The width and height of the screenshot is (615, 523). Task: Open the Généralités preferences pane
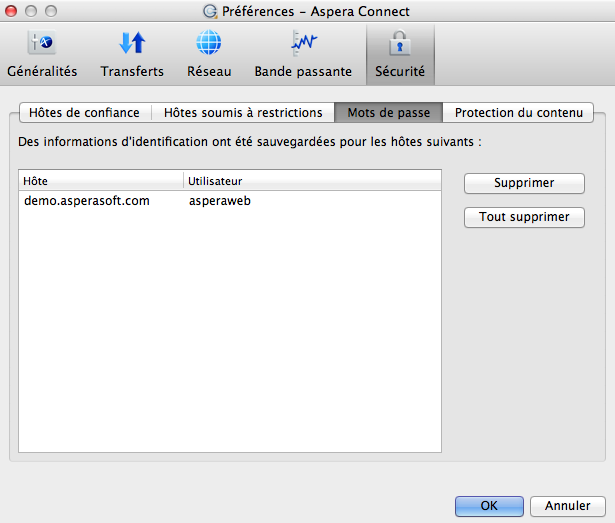pyautogui.click(x=42, y=54)
